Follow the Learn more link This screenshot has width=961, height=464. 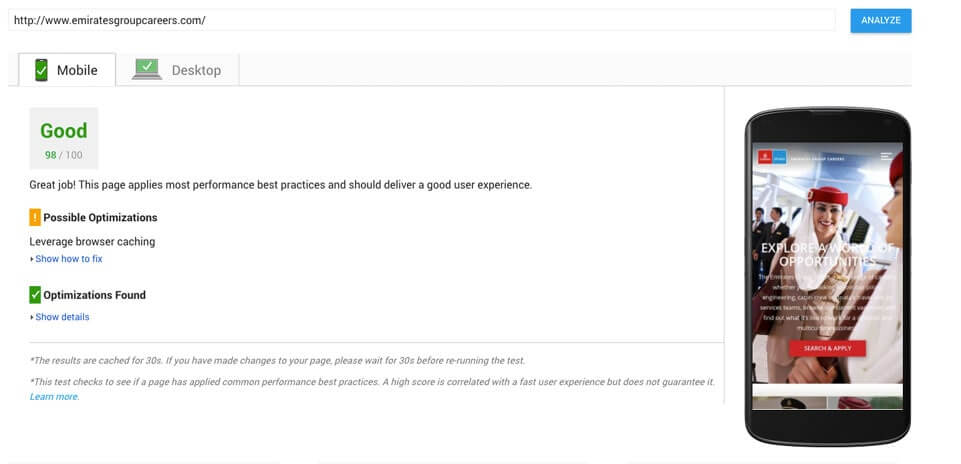pyautogui.click(x=54, y=397)
